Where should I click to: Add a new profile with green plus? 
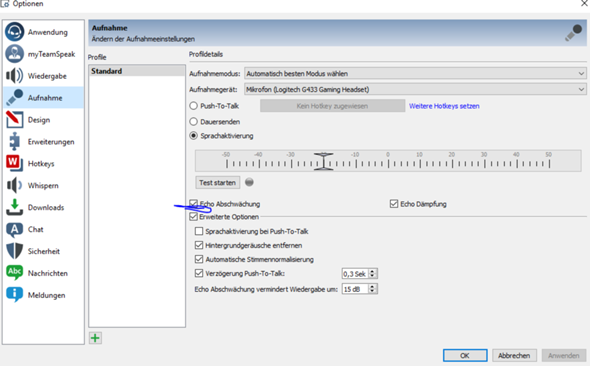[x=95, y=338]
